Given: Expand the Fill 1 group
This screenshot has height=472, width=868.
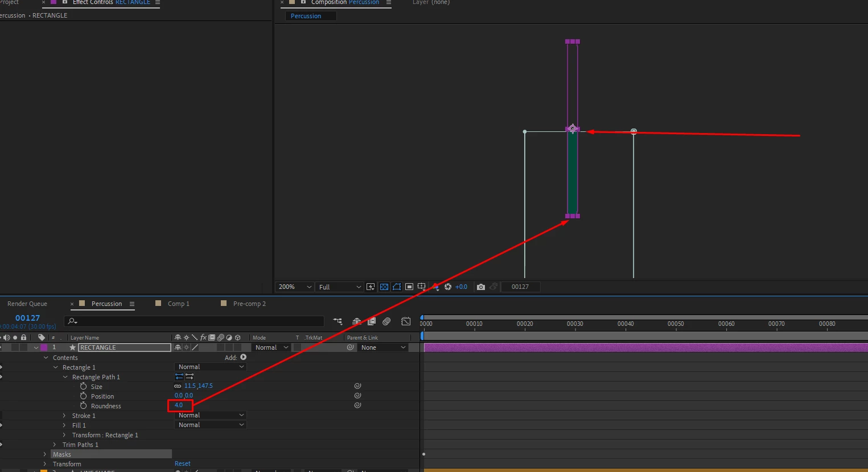Looking at the screenshot, I should coord(64,425).
